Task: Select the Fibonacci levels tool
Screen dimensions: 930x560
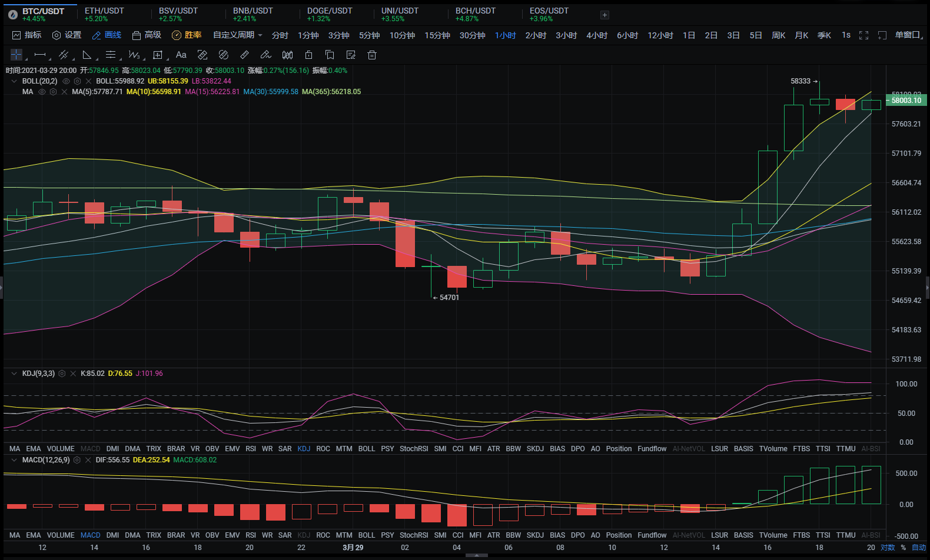Action: pos(111,55)
